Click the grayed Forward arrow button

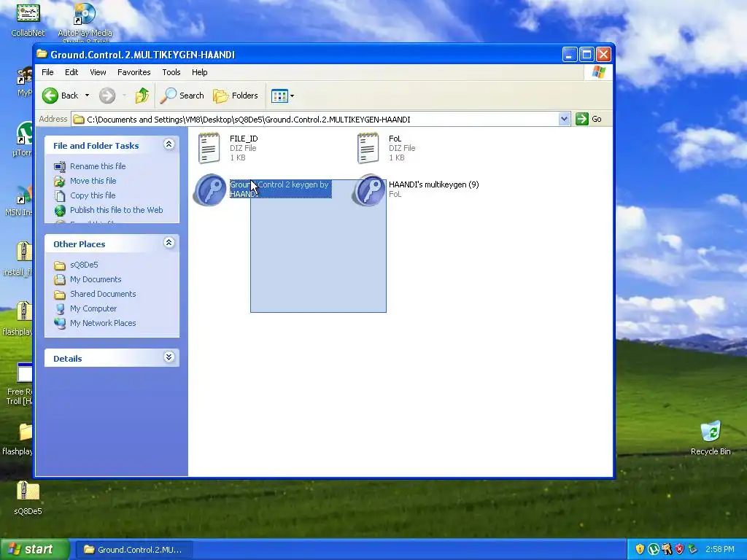(x=107, y=96)
